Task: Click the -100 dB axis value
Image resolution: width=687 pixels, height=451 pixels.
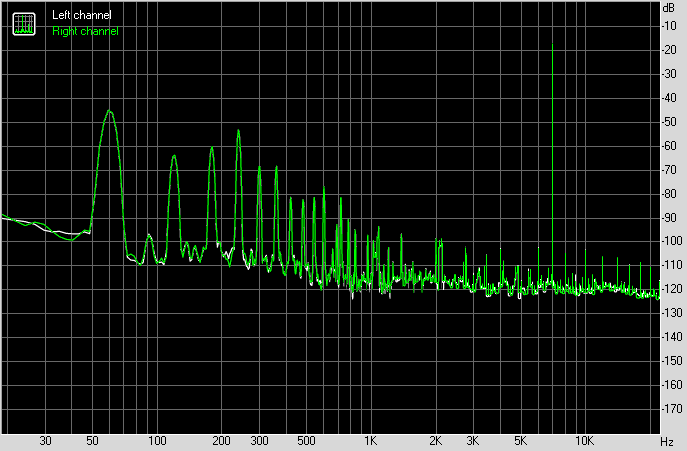Action: (x=672, y=241)
